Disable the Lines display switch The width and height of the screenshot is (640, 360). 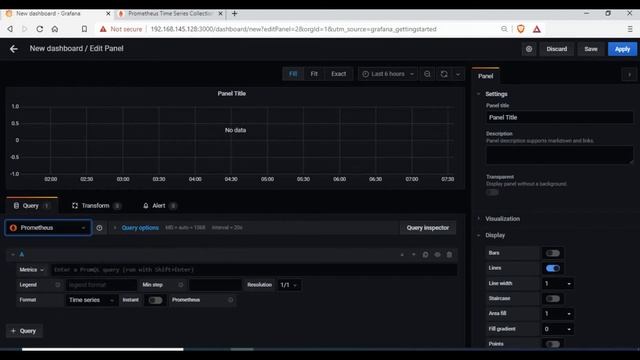point(553,268)
